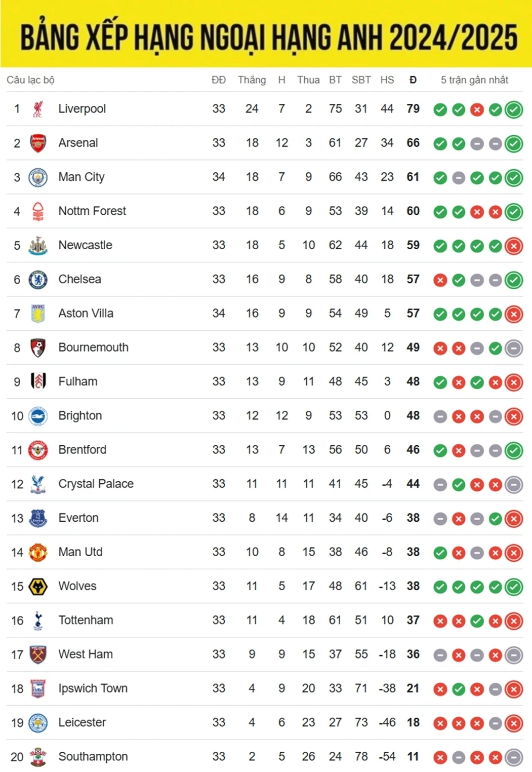Click the Ipswich Town team name

click(93, 688)
